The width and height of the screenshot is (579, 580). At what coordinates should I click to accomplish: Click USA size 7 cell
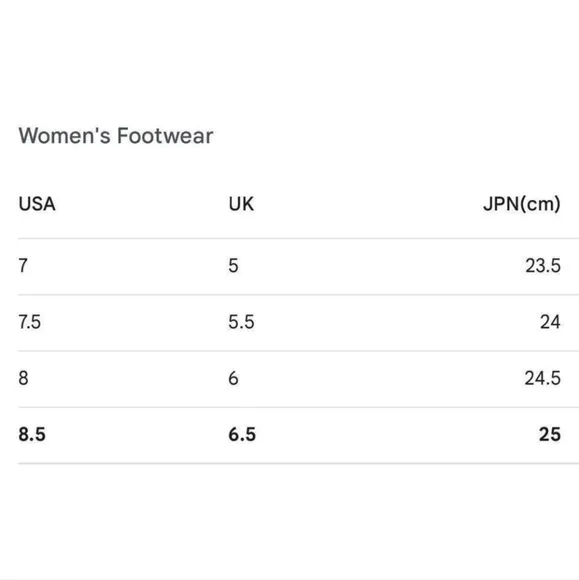click(23, 266)
